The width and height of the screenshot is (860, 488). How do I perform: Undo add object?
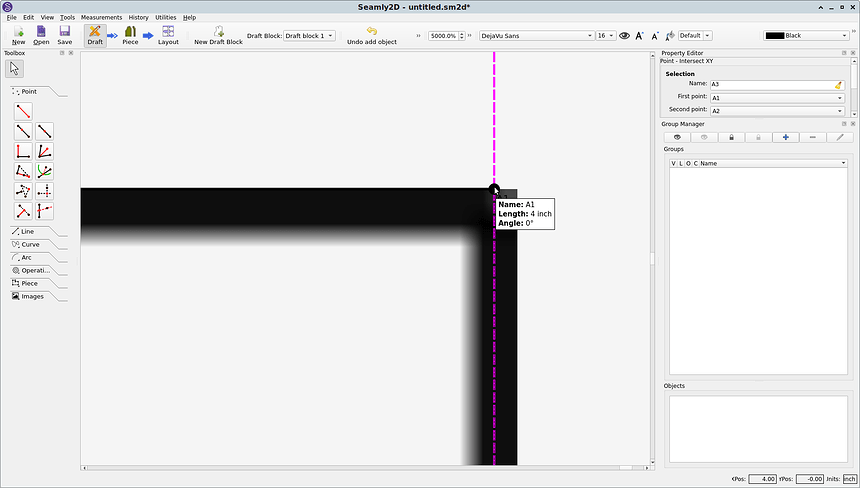[x=372, y=35]
